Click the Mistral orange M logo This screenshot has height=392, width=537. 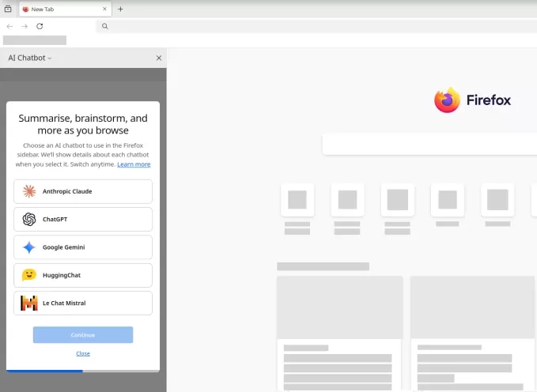coord(29,303)
